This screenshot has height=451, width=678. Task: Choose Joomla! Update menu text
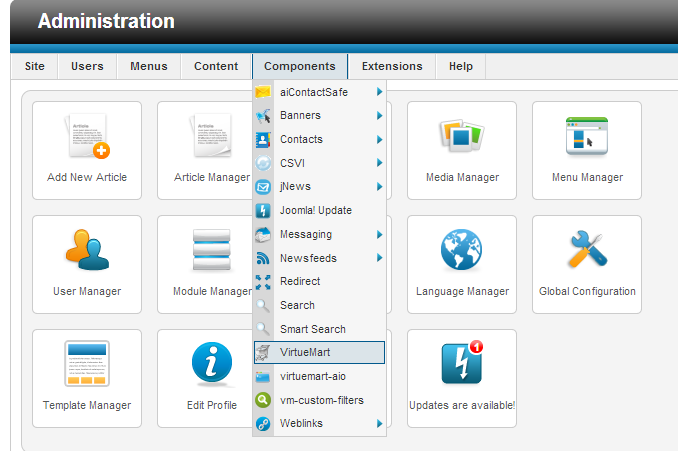pyautogui.click(x=316, y=211)
